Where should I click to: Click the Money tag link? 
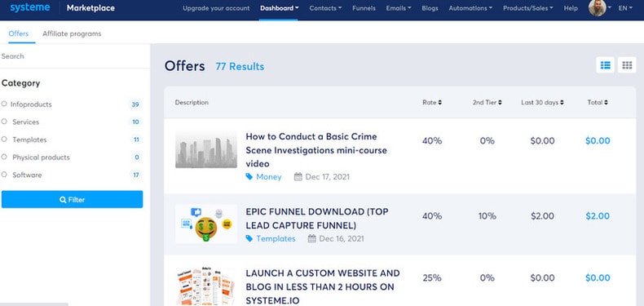click(x=269, y=177)
